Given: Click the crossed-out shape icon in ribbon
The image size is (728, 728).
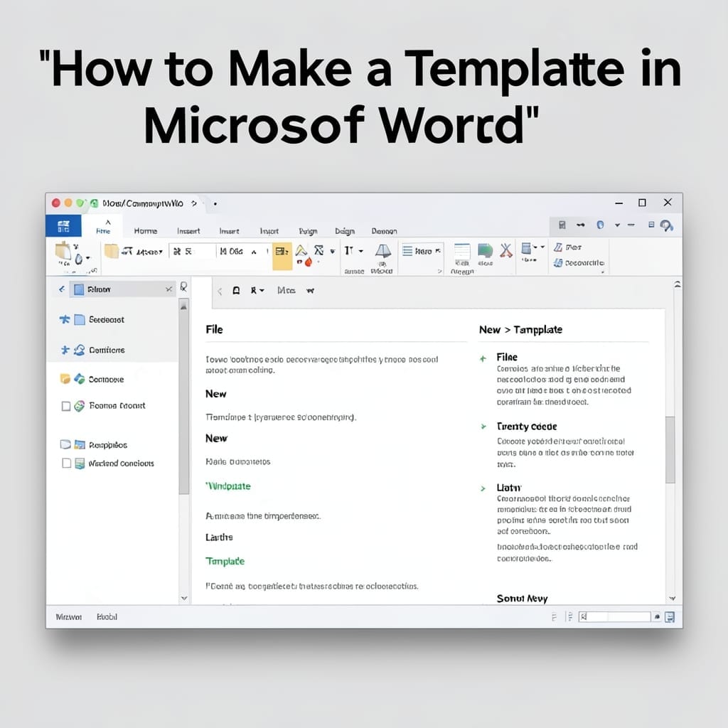Looking at the screenshot, I should point(318,250).
